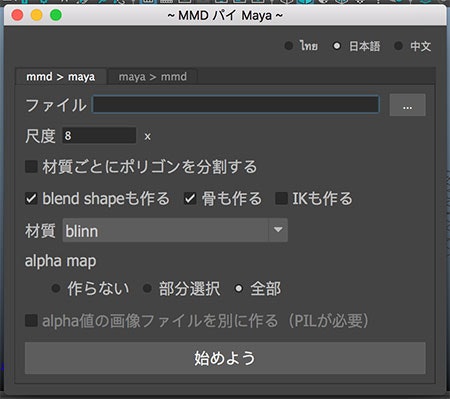Select the ไทย language radio button
The image size is (450, 399).
coord(289,46)
